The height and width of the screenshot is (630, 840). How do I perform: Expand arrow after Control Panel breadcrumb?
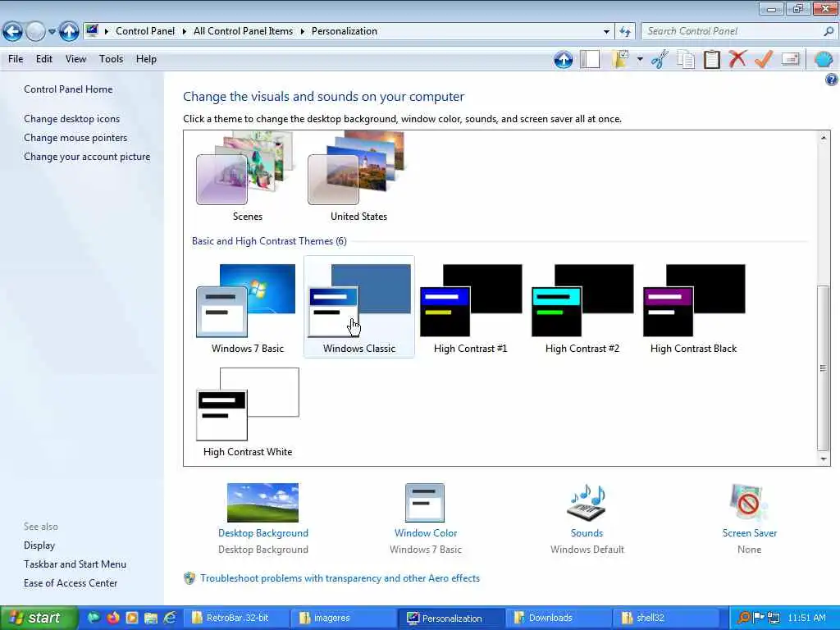185,32
